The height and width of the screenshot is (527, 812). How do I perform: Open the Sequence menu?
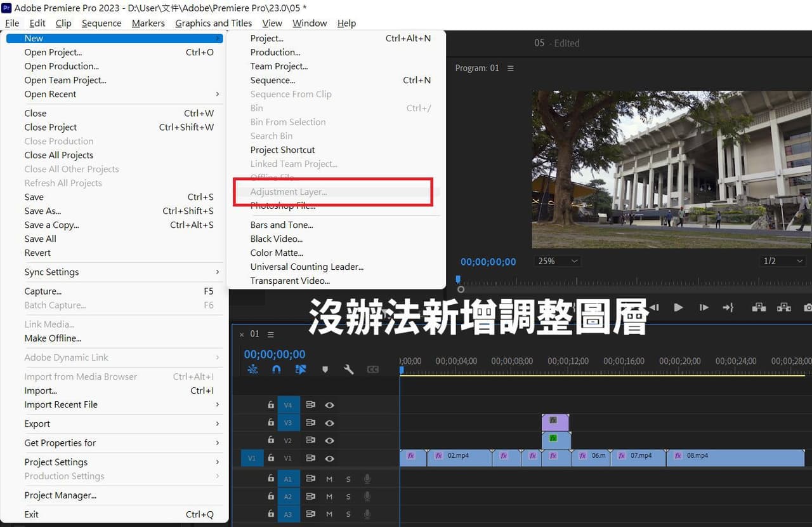pos(101,23)
